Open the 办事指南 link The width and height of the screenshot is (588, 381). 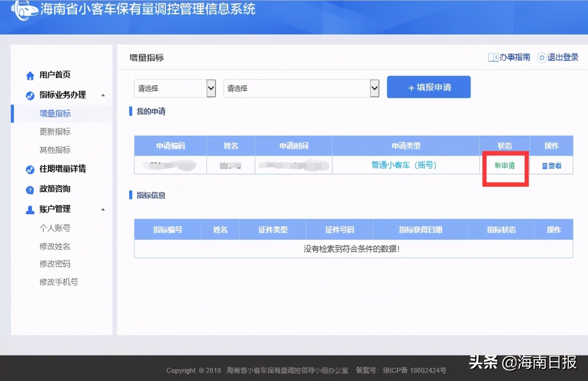click(x=514, y=57)
